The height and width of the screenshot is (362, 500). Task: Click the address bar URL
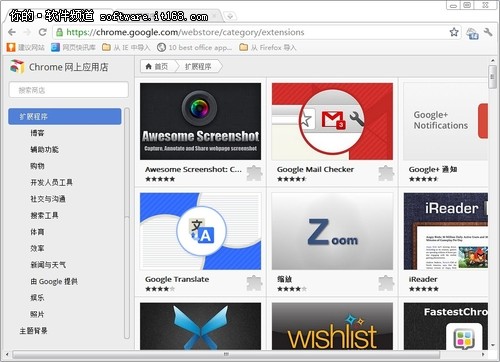pos(185,32)
